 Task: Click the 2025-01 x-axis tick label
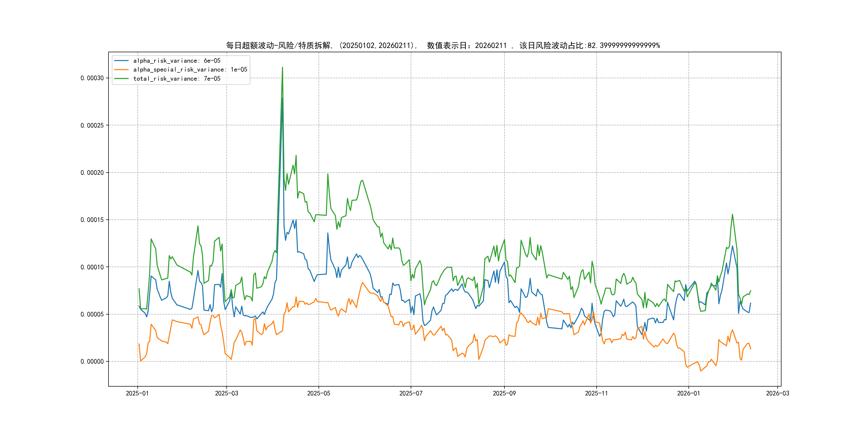point(137,393)
